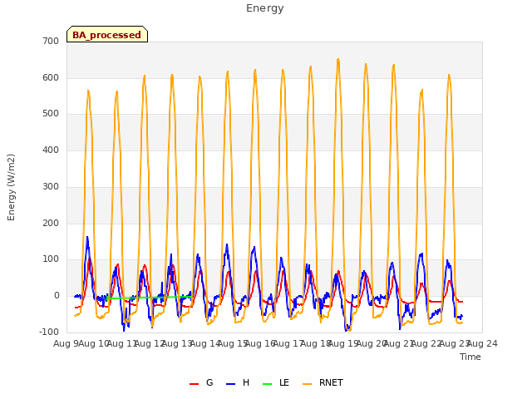Viewport: 532px width, 399px height.
Task: Toggle the H series legend entry
Action: point(238,382)
